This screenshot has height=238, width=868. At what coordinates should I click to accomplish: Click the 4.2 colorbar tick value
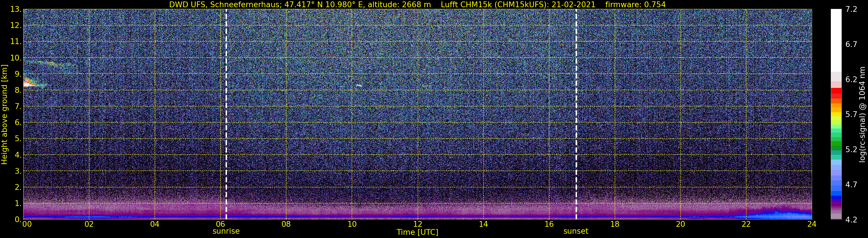[x=851, y=220]
